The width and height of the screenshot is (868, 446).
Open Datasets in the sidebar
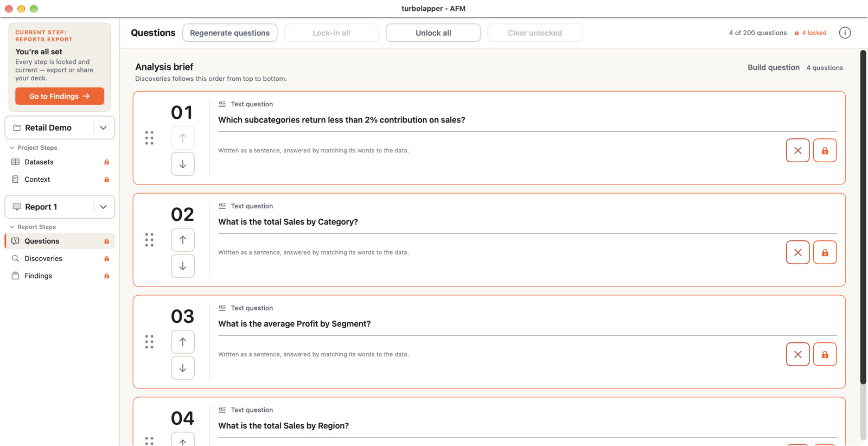pyautogui.click(x=60, y=162)
